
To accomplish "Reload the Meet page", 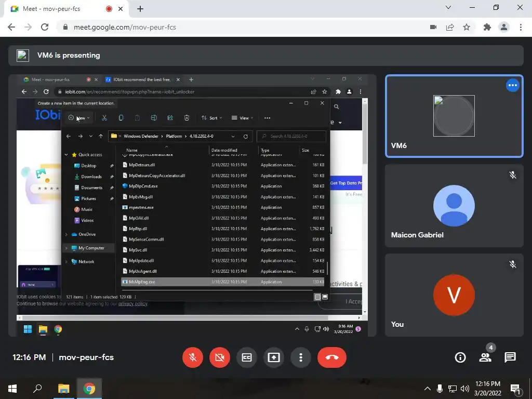I will click(x=45, y=27).
